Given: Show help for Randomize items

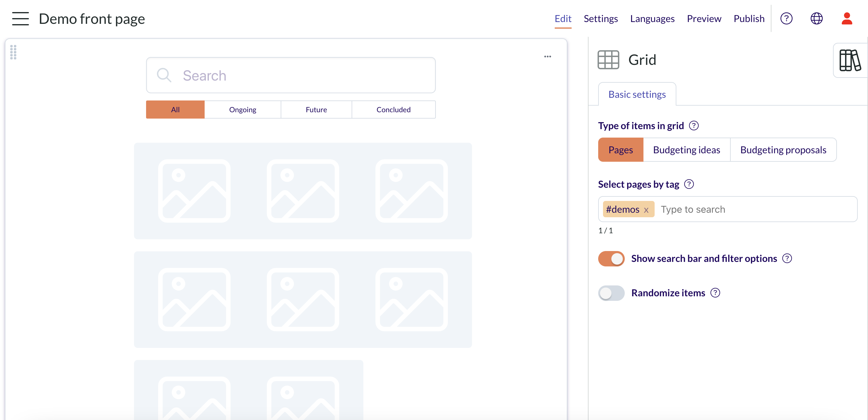Looking at the screenshot, I should pos(715,293).
